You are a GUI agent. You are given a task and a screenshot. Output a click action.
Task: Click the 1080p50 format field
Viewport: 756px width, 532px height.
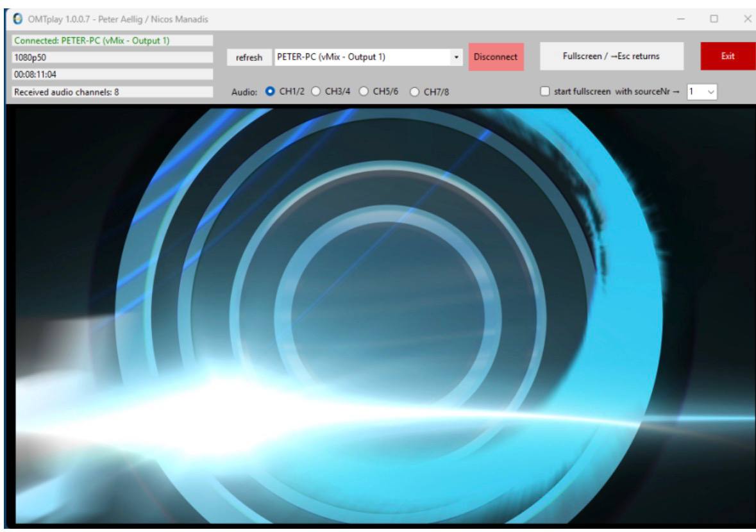coord(112,57)
